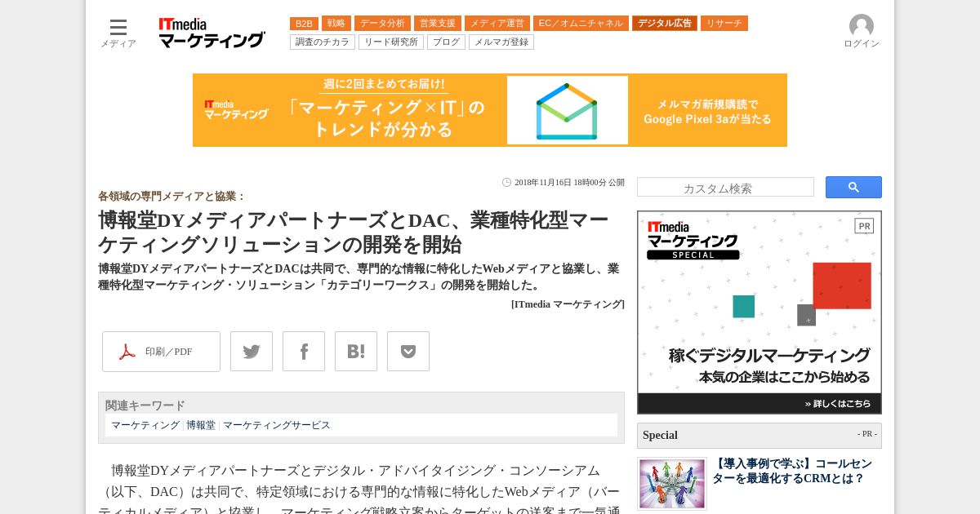Click the [ITmedia マーケティング] byline text

click(x=568, y=304)
